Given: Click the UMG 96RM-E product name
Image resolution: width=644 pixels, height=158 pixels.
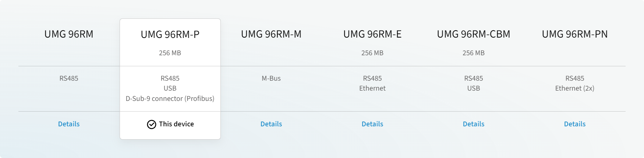Looking at the screenshot, I should [x=372, y=34].
